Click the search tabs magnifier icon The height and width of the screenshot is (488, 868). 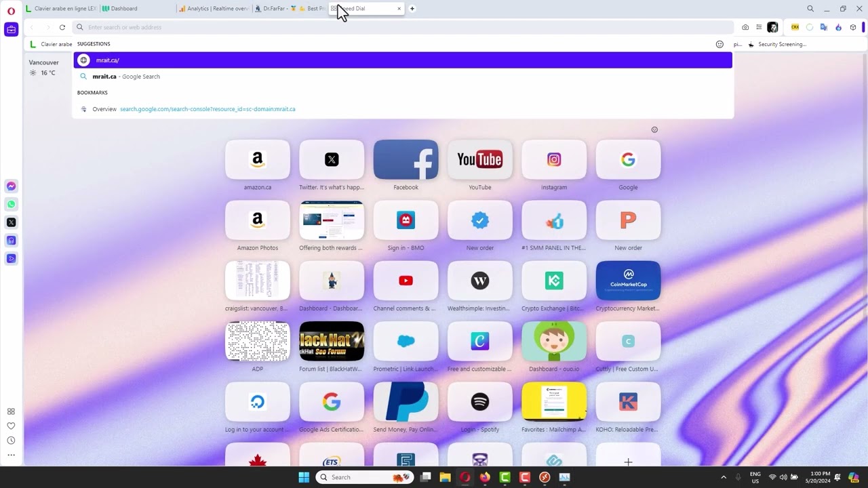click(810, 9)
